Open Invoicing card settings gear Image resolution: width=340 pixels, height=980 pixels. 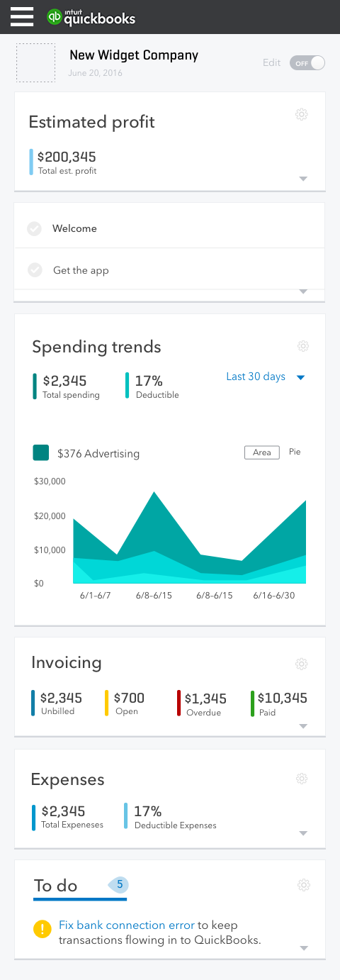pos(302,664)
